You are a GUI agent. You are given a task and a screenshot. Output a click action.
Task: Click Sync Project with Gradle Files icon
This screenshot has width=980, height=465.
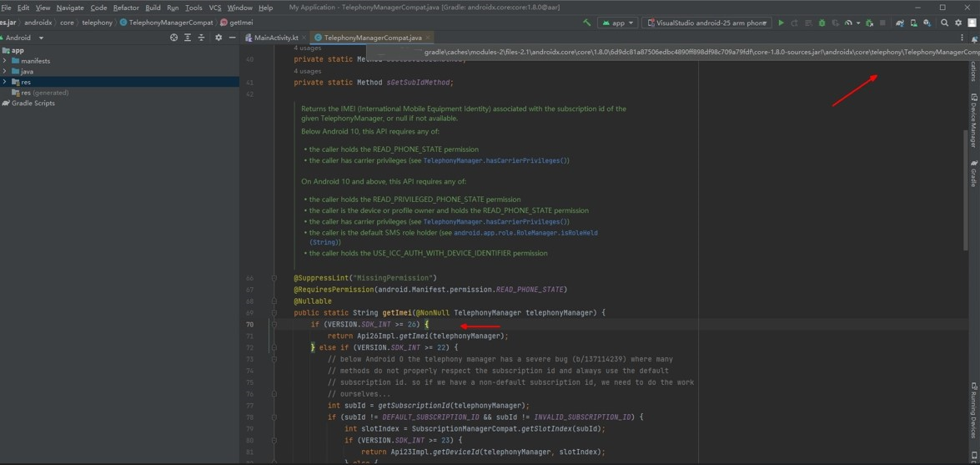tap(900, 23)
